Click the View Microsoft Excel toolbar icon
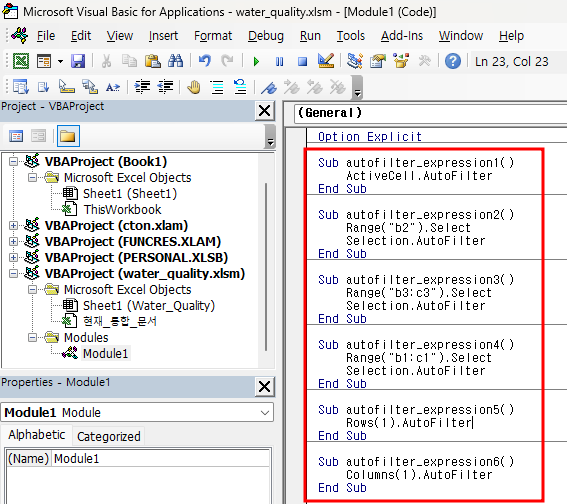The height and width of the screenshot is (504, 567). click(x=21, y=61)
